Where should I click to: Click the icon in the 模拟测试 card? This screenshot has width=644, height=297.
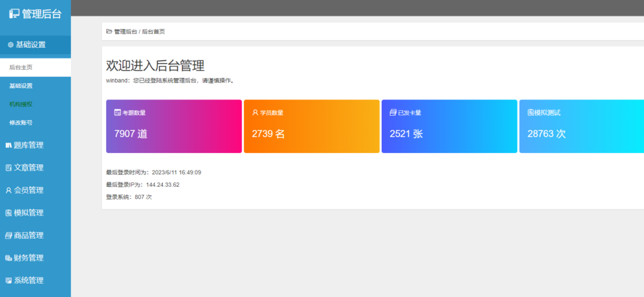coord(531,113)
